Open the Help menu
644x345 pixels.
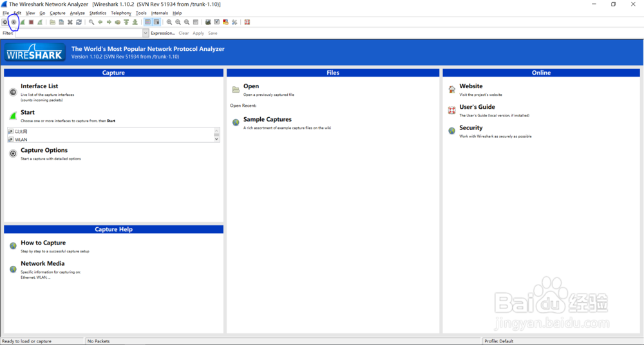[177, 13]
